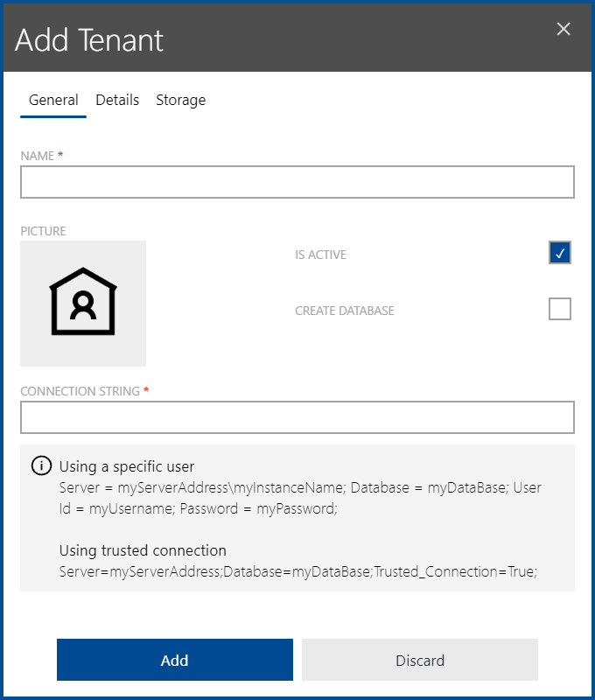
Task: Go to the Storage tab
Action: 180,101
